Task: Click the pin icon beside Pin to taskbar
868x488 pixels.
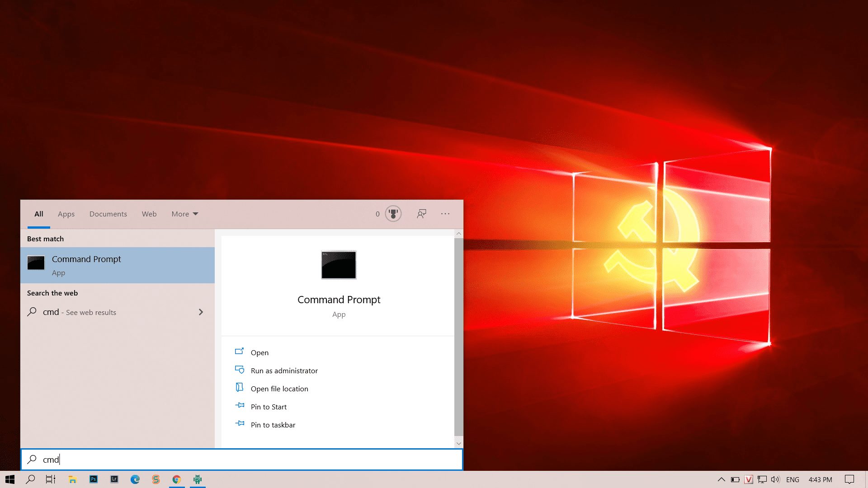Action: pos(240,423)
